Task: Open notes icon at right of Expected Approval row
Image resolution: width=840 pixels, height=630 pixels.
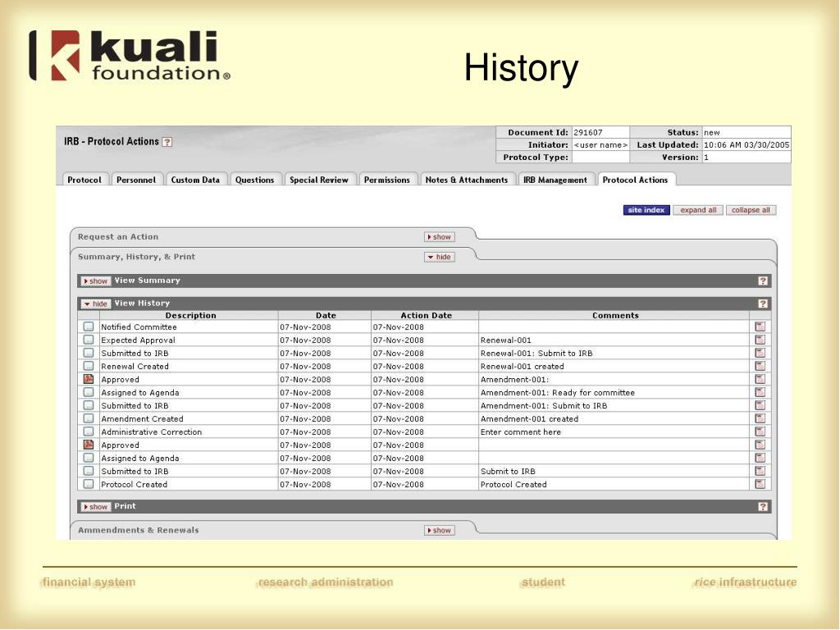Action: coord(760,340)
